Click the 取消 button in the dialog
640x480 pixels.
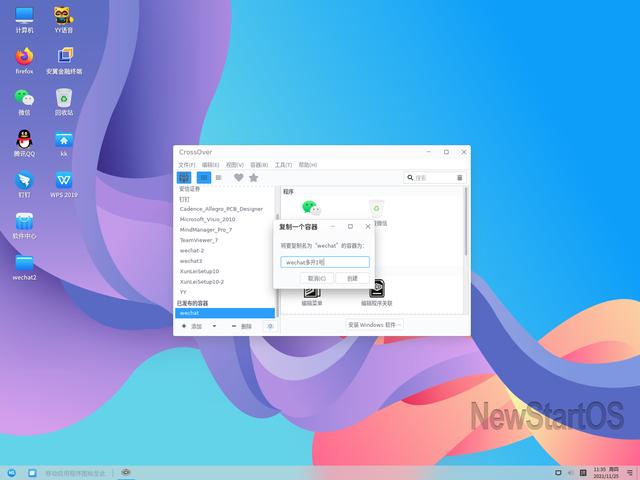[317, 278]
